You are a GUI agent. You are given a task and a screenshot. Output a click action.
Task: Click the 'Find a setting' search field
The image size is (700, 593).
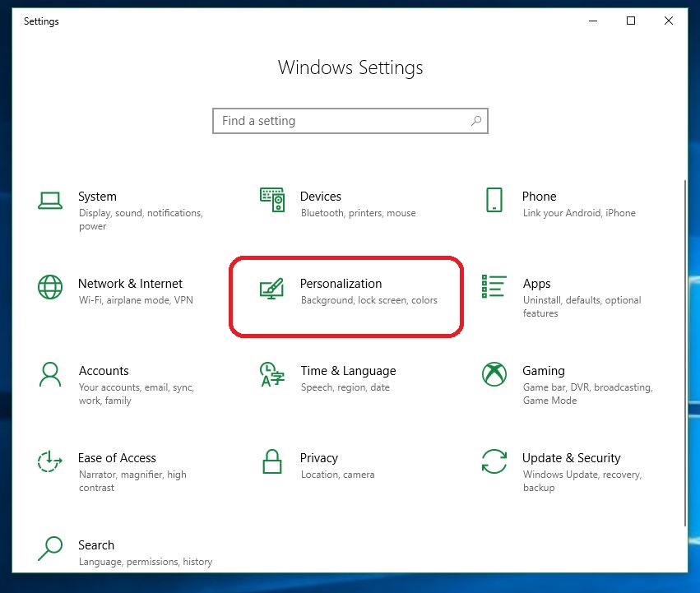(337, 121)
